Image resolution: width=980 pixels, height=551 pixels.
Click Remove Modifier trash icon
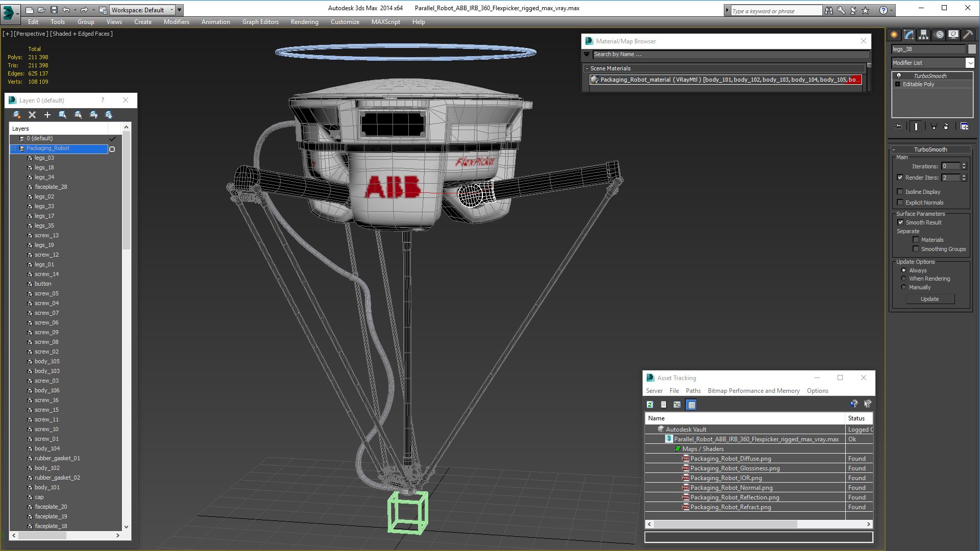pyautogui.click(x=946, y=127)
